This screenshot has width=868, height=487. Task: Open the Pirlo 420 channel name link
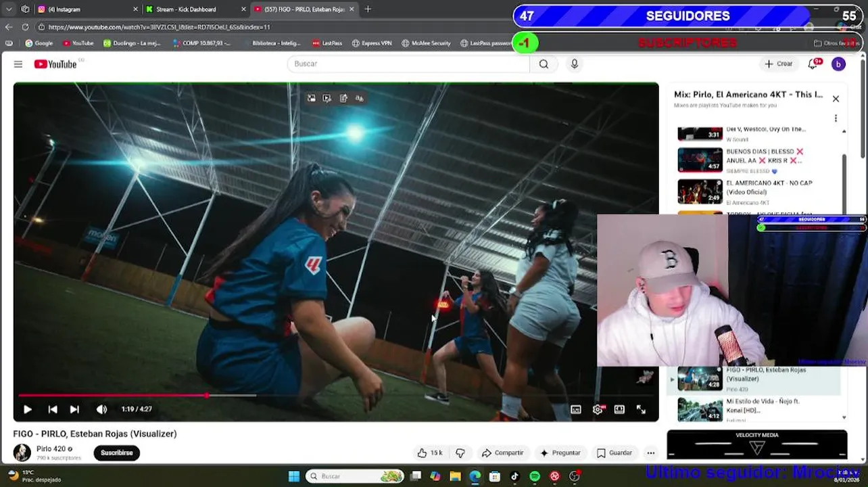pos(51,448)
